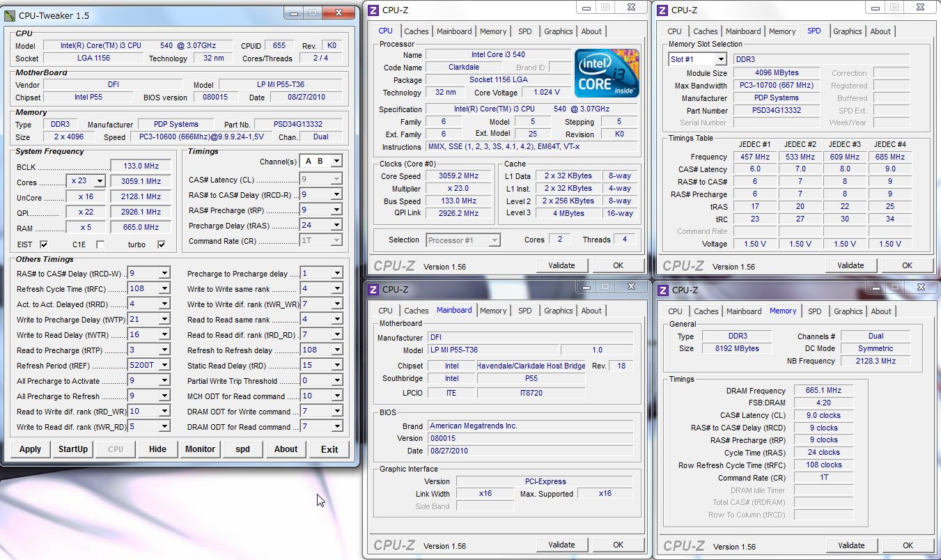Click the Apply button in CPU-Tweaker
The height and width of the screenshot is (560, 941).
tap(30, 449)
